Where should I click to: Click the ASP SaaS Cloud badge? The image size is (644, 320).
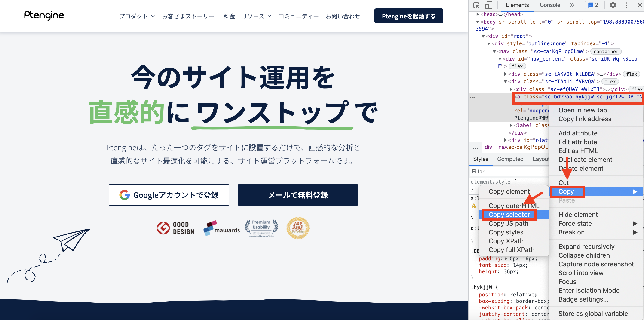(x=298, y=228)
